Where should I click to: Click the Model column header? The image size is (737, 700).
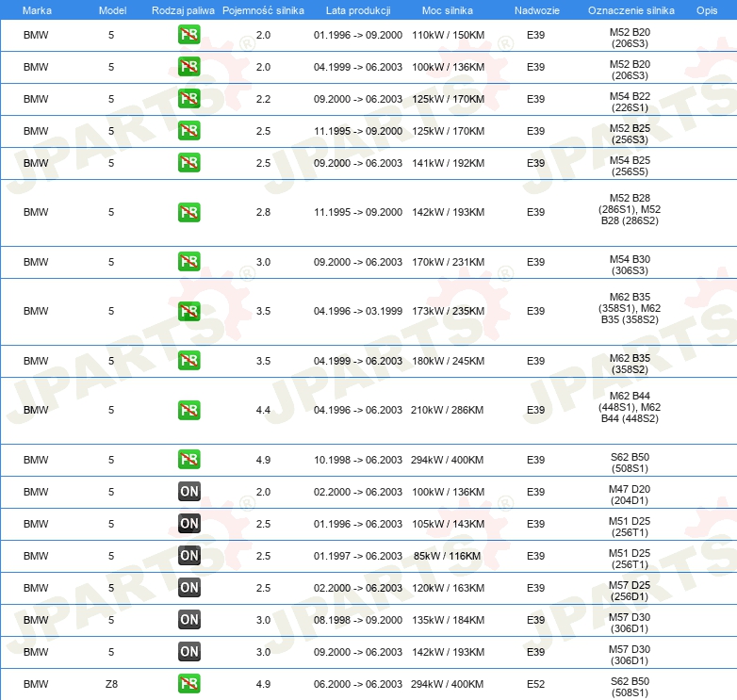[112, 10]
